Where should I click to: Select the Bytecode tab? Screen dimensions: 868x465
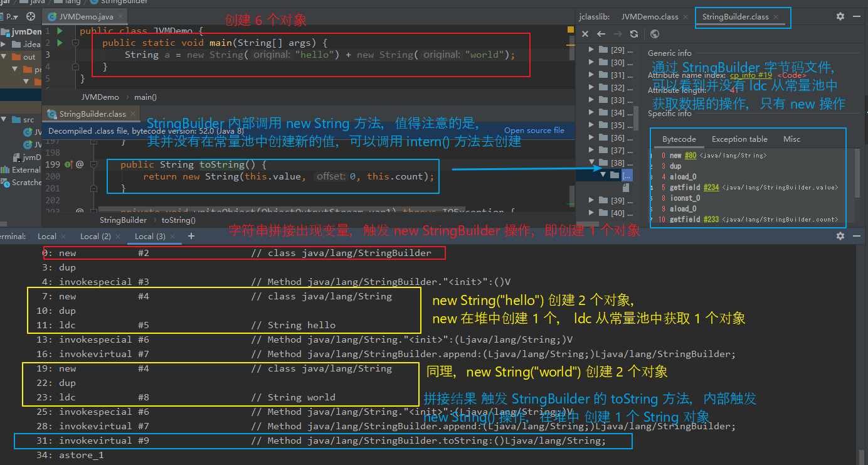tap(679, 139)
